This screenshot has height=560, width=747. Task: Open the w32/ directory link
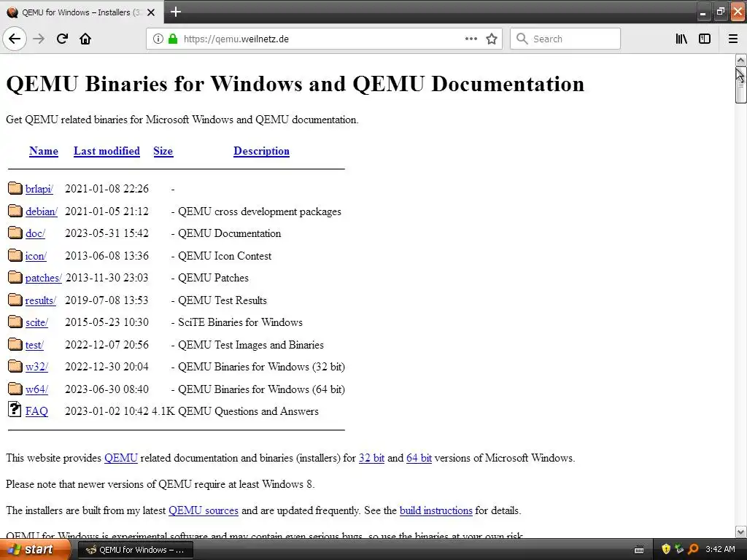[36, 367]
